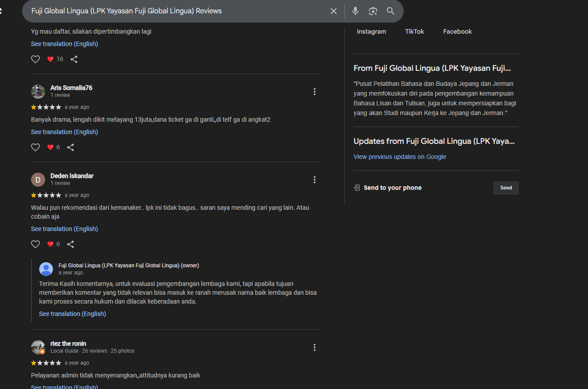This screenshot has height=389, width=588.
Task: Share Deden Iskandar's review
Action: click(70, 244)
